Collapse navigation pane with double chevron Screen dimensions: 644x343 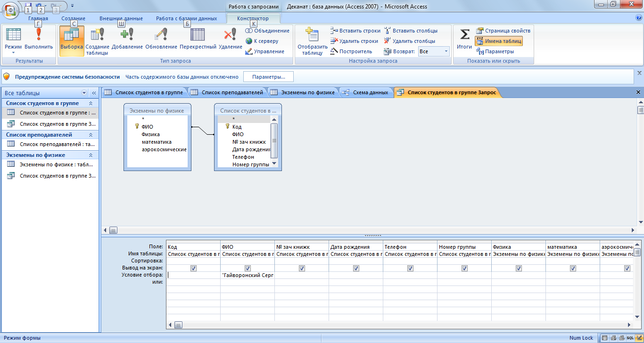93,93
